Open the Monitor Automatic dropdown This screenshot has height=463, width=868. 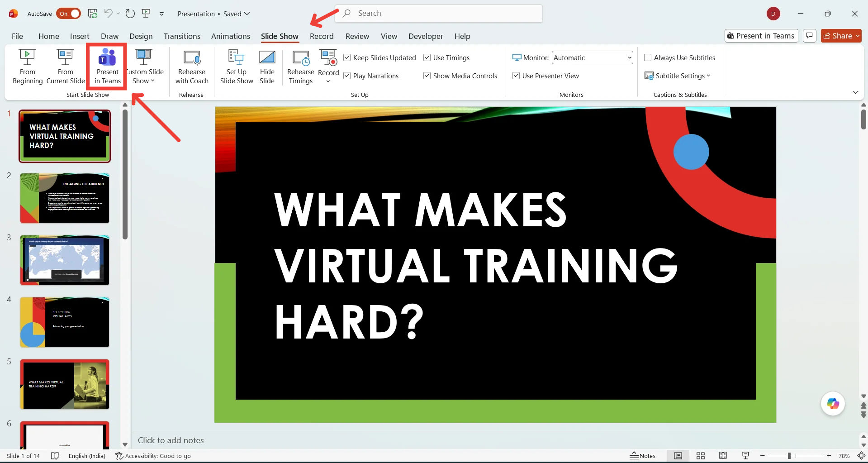[592, 57]
